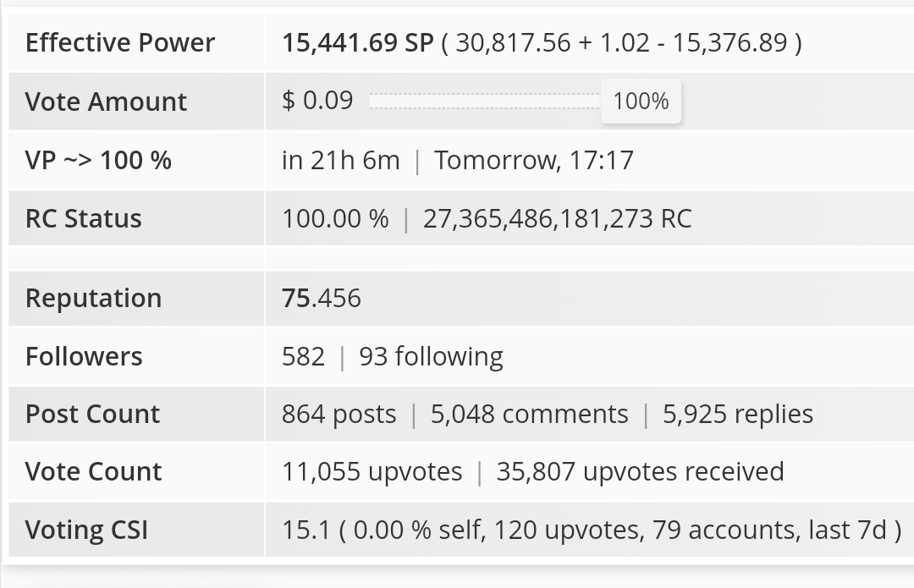Click the Reputation score 75.456
This screenshot has height=588, width=914.
click(322, 299)
